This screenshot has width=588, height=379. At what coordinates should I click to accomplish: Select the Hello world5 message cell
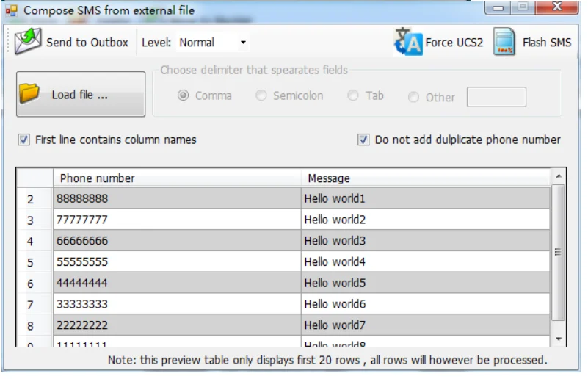tap(426, 283)
